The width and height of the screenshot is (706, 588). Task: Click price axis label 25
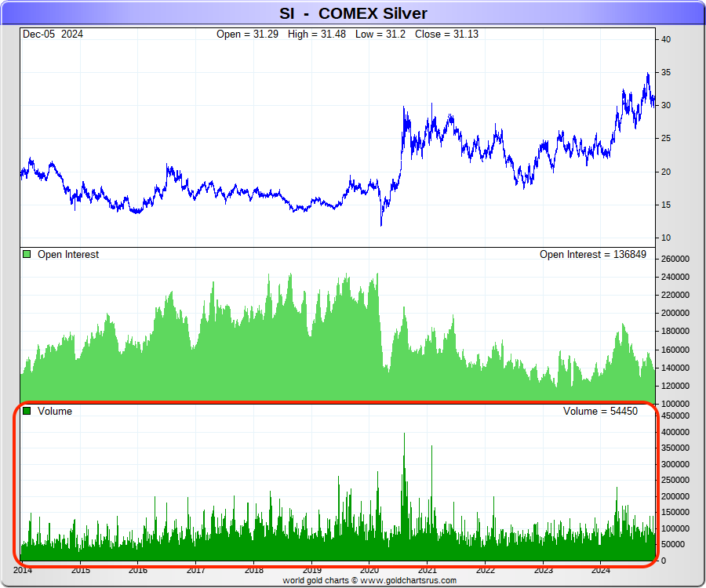(666, 139)
